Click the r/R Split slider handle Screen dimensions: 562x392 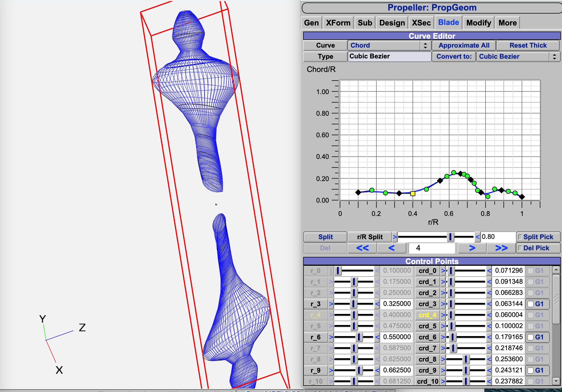(450, 237)
